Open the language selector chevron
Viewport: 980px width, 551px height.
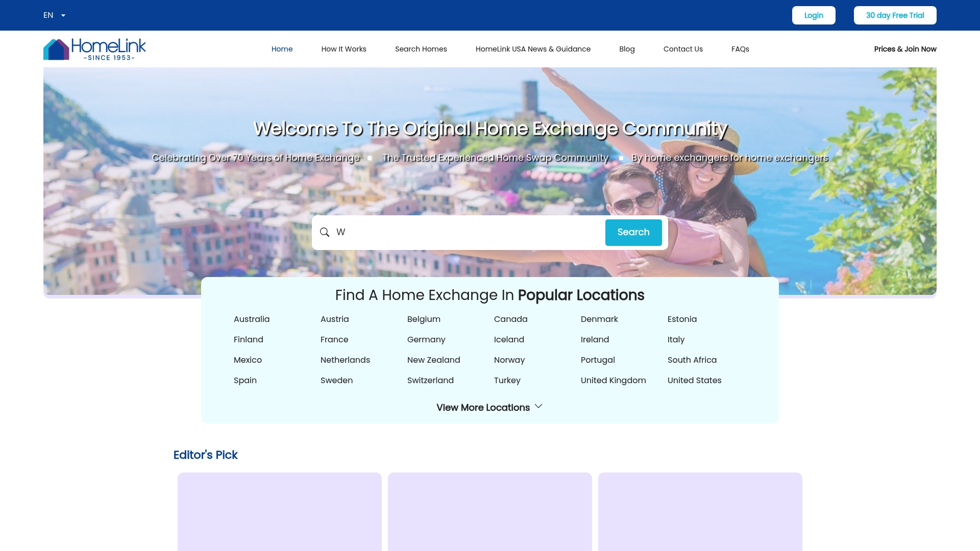[x=63, y=15]
